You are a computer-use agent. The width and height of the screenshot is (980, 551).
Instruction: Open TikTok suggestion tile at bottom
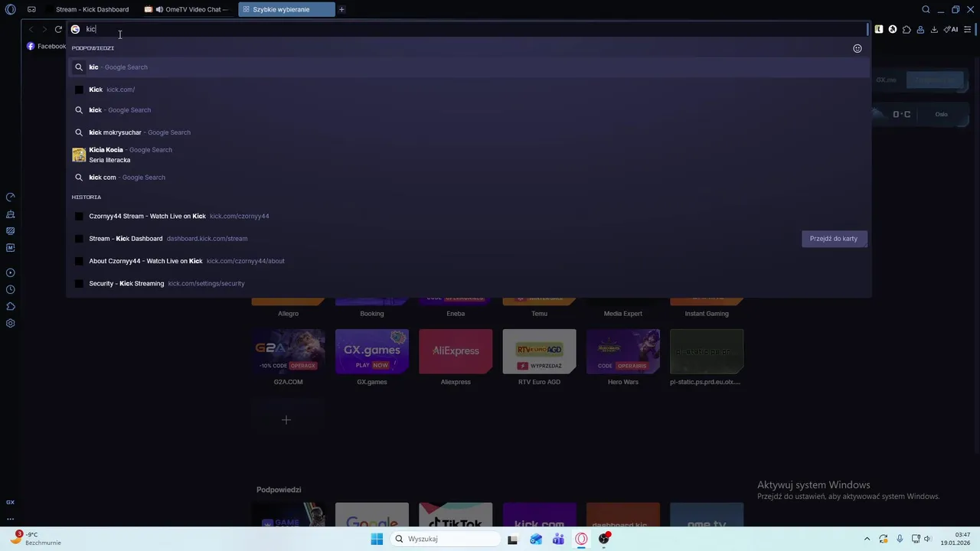(456, 515)
